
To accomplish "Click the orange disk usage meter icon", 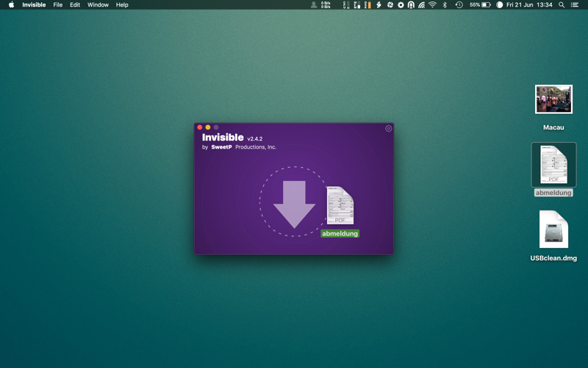I will tap(367, 5).
